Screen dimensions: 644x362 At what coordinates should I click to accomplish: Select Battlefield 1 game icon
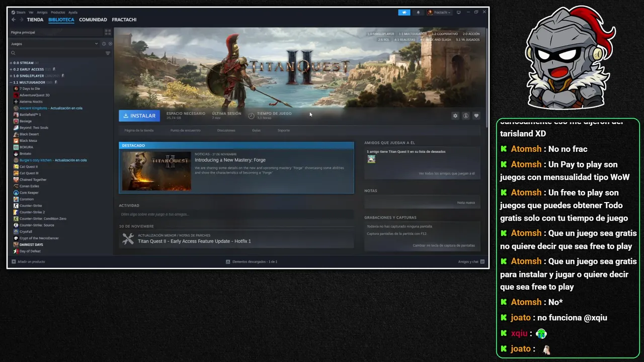pyautogui.click(x=16, y=115)
